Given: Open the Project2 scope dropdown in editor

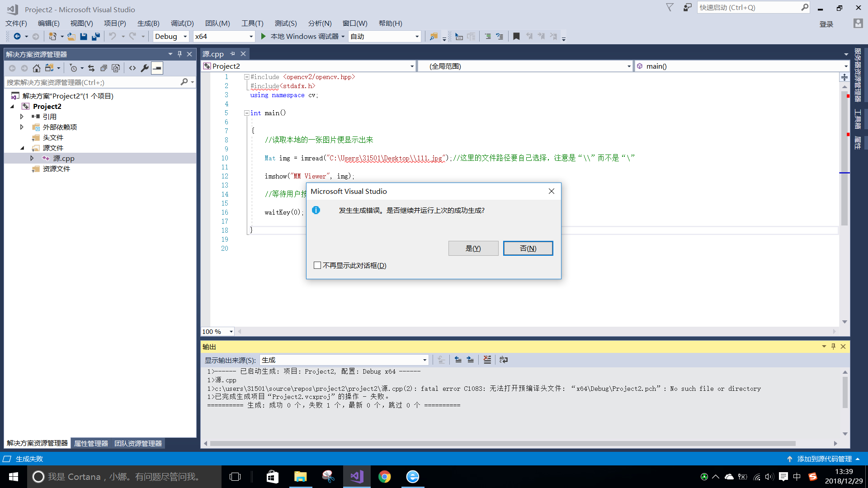Looking at the screenshot, I should click(309, 66).
